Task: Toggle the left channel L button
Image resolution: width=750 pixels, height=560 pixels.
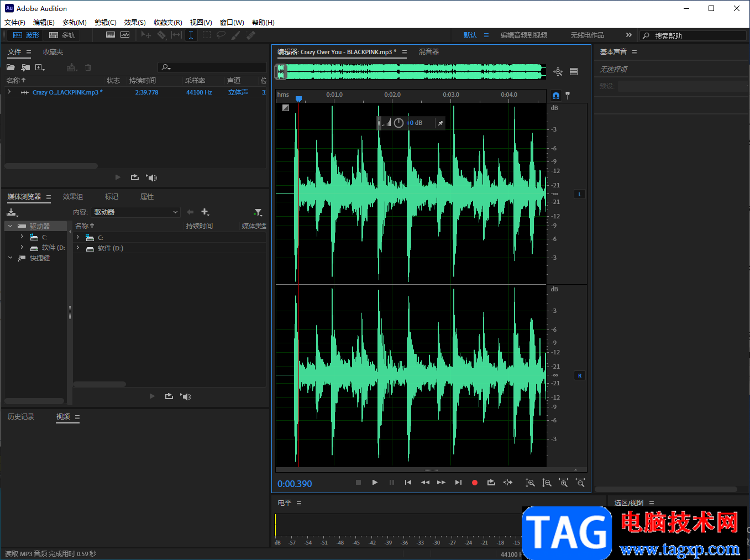Action: [580, 194]
